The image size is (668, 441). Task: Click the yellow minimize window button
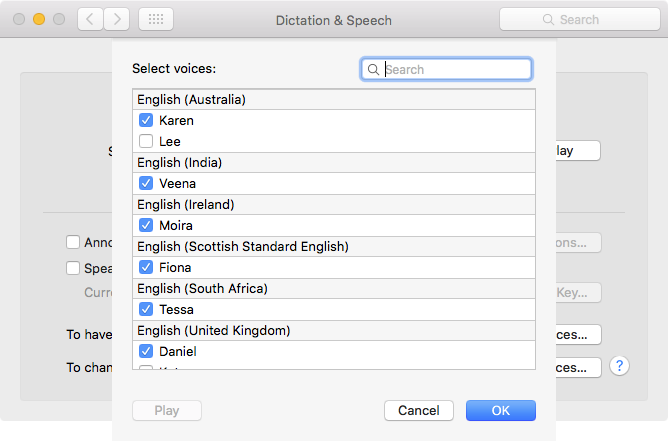click(39, 19)
